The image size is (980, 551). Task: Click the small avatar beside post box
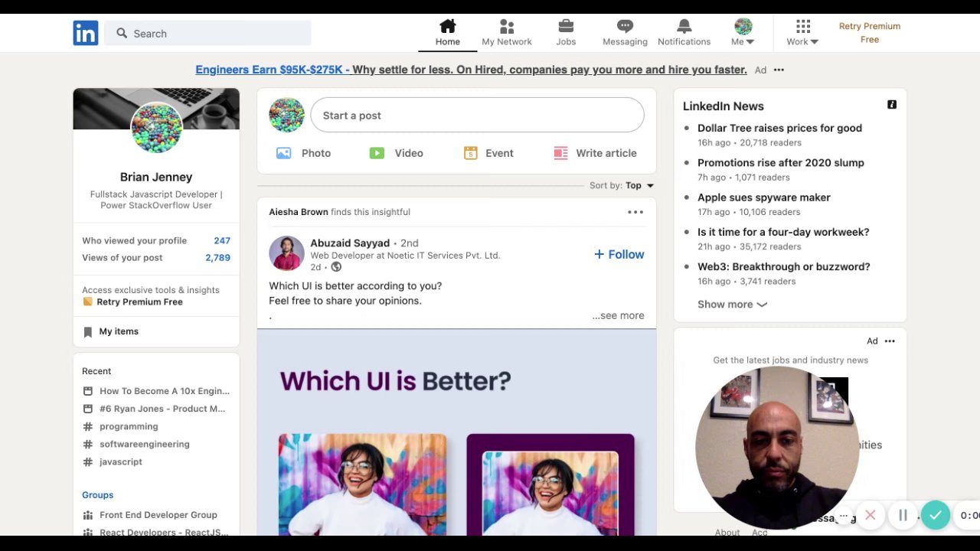pyautogui.click(x=286, y=116)
